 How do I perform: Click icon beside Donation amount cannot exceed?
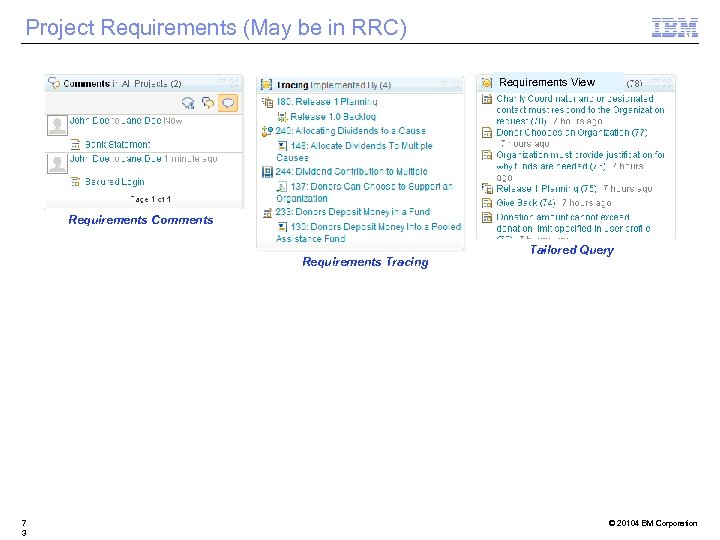coord(487,218)
